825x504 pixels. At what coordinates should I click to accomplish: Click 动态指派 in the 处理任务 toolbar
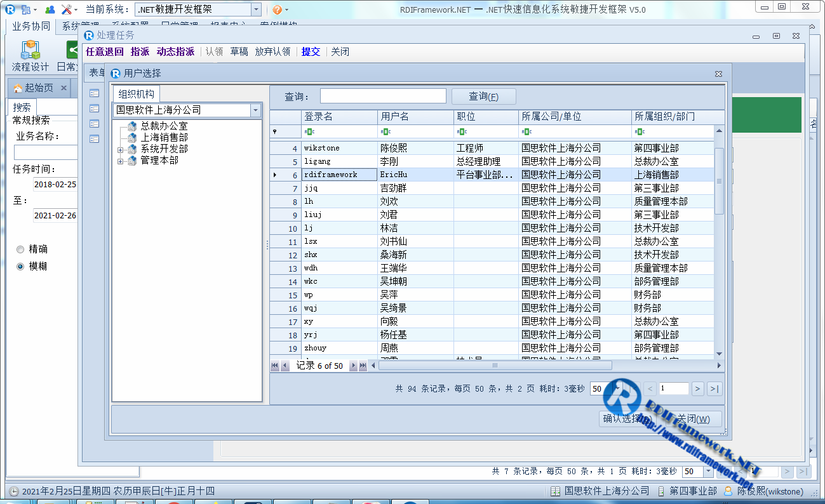pos(175,52)
